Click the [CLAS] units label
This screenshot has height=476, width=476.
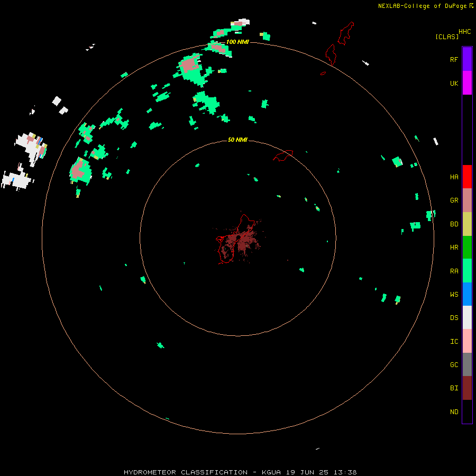[x=447, y=36]
